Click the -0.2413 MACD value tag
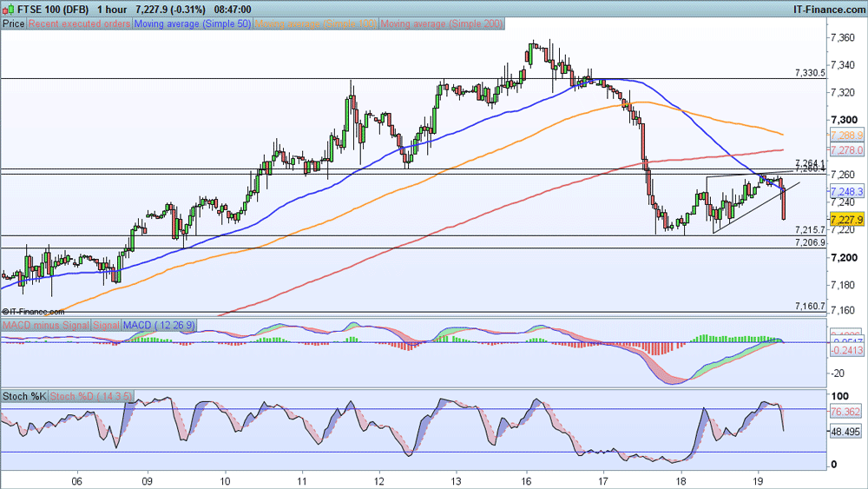Image resolution: width=868 pixels, height=489 pixels. click(x=846, y=350)
